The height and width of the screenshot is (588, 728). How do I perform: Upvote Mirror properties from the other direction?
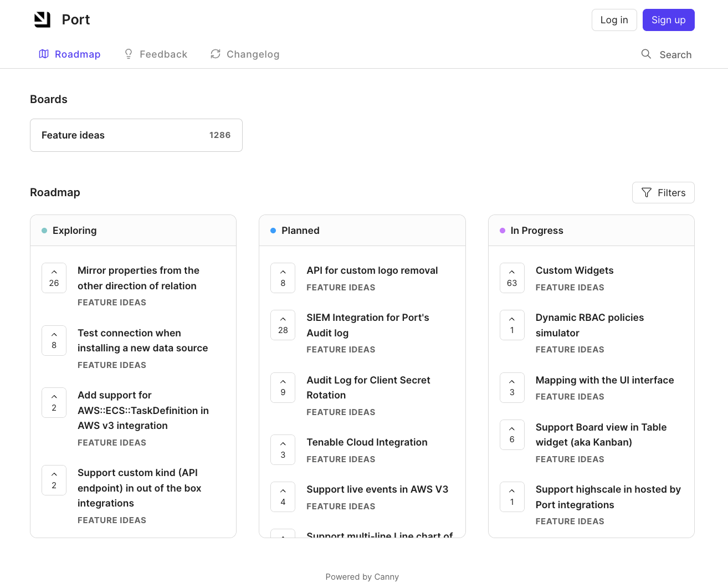coord(54,278)
